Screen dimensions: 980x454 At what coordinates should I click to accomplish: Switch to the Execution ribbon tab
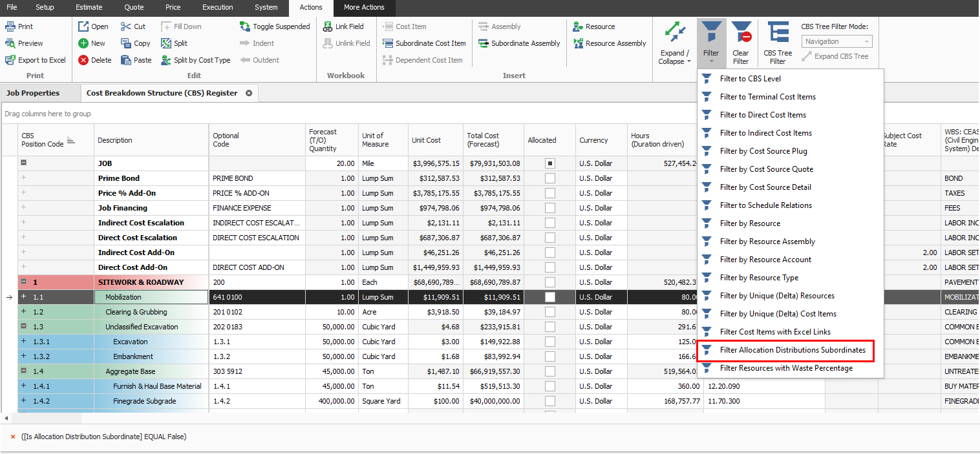pyautogui.click(x=217, y=8)
